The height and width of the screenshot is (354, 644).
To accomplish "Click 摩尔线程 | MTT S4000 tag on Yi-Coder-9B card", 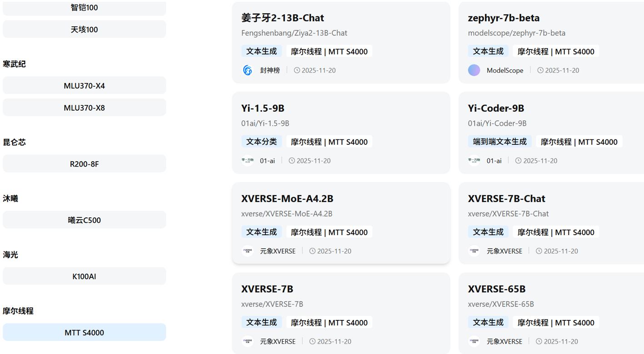I will point(579,142).
